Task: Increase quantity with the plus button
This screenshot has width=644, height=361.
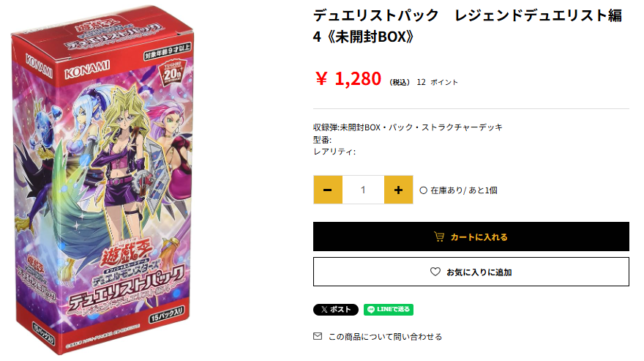Action: (x=398, y=190)
